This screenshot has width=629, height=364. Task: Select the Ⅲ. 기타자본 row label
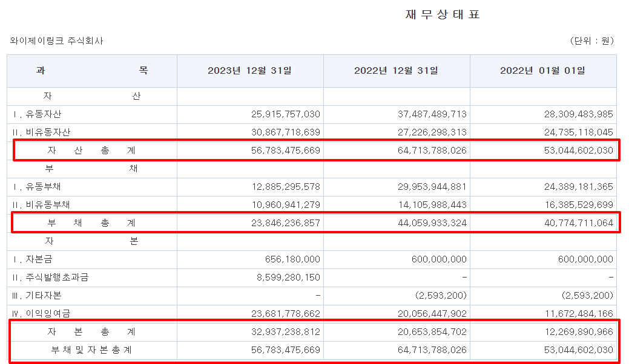(x=37, y=296)
